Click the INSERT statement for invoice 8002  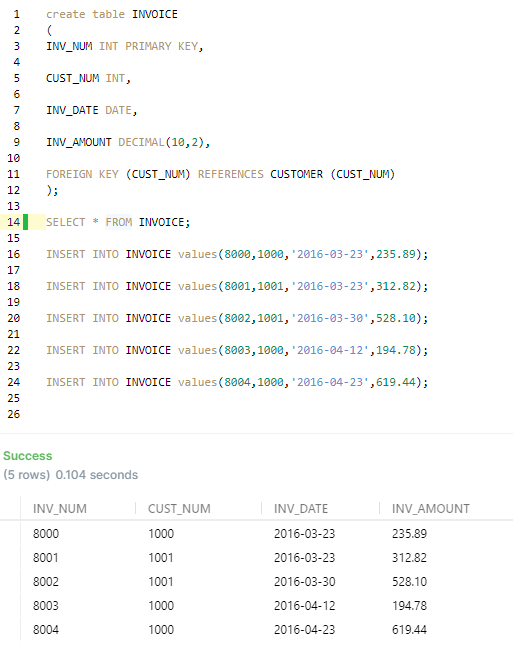pyautogui.click(x=237, y=318)
